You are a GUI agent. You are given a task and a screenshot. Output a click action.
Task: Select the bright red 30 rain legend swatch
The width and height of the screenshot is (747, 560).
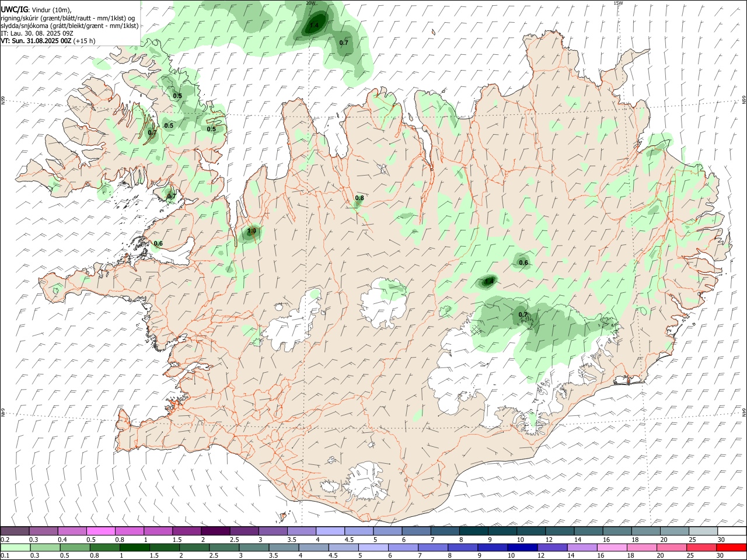[x=731, y=548]
